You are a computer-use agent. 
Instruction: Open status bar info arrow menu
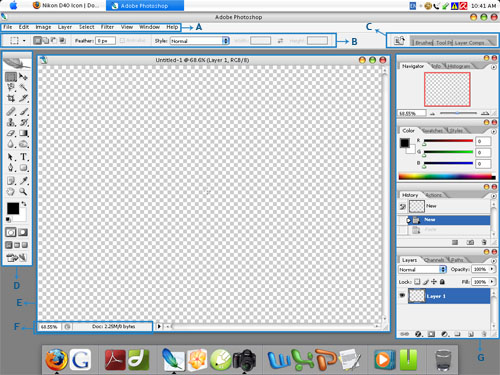point(159,326)
